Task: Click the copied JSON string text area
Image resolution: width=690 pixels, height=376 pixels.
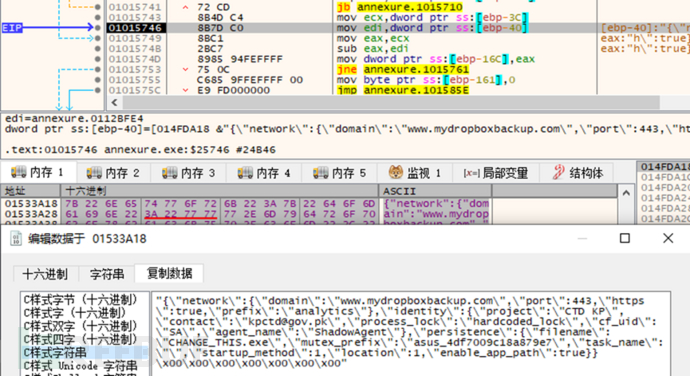Action: coord(410,334)
